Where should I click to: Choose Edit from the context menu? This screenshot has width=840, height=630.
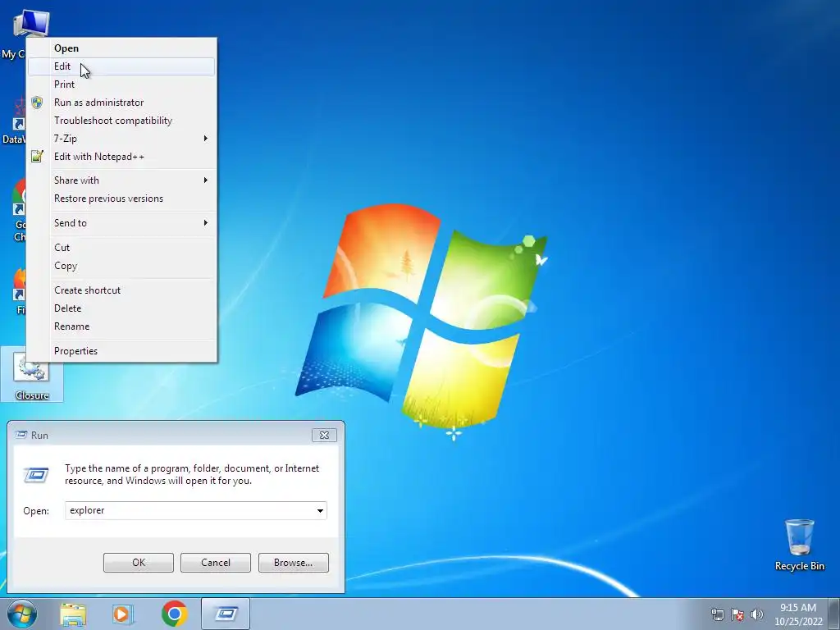pos(121,66)
